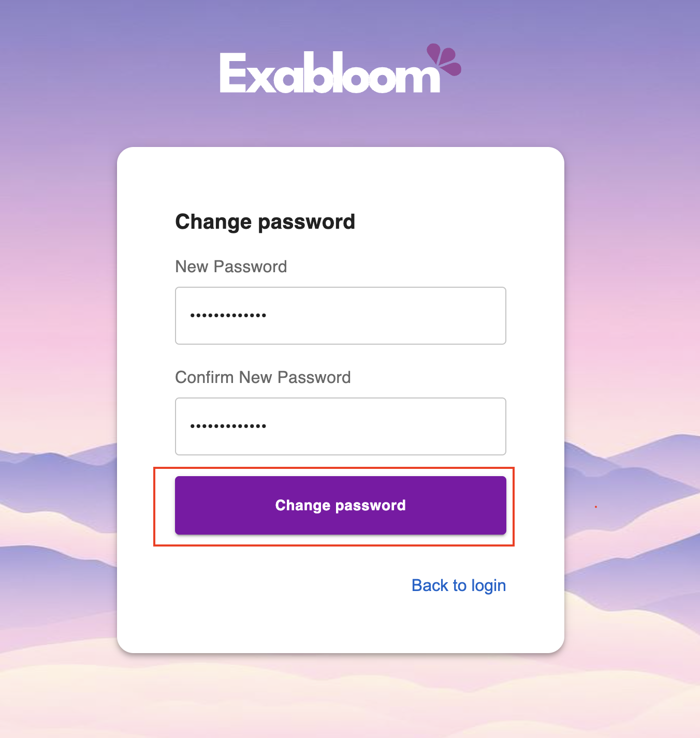Image resolution: width=700 pixels, height=738 pixels.
Task: Select the New Password input field
Action: pos(340,315)
